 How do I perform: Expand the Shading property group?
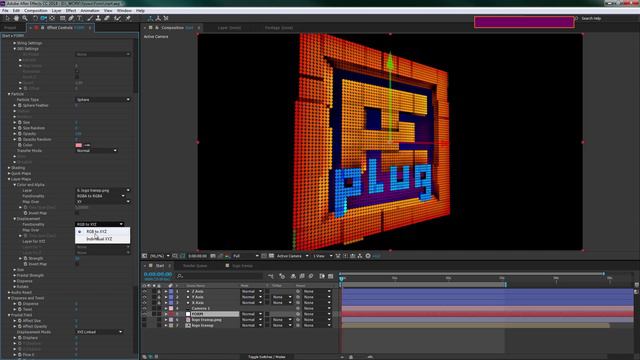click(9, 168)
